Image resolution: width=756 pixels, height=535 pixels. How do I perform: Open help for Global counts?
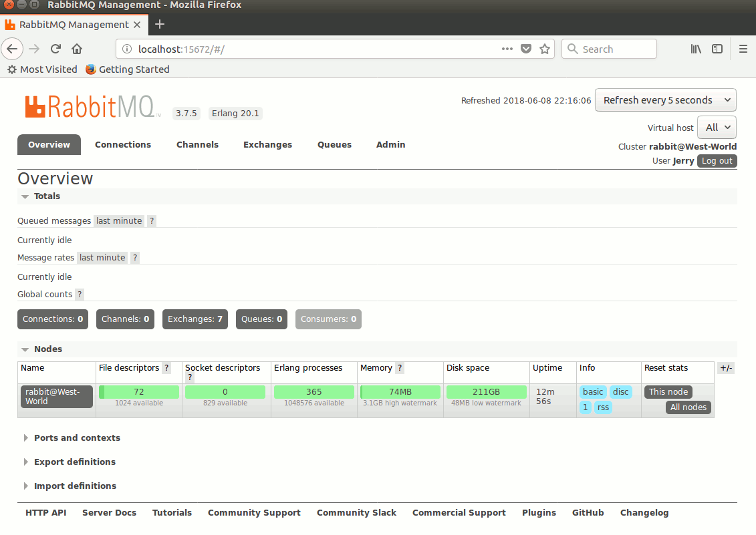coord(80,294)
